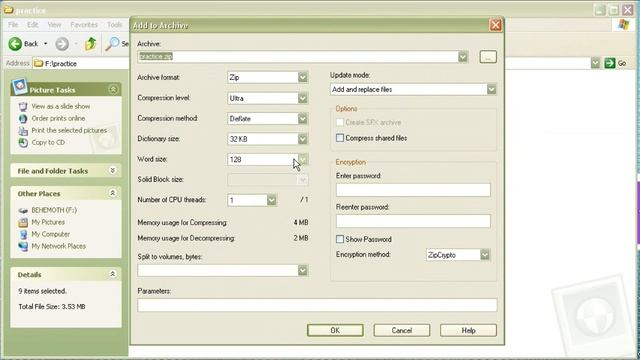Open the Word size dropdown
The height and width of the screenshot is (360, 640).
(x=302, y=159)
